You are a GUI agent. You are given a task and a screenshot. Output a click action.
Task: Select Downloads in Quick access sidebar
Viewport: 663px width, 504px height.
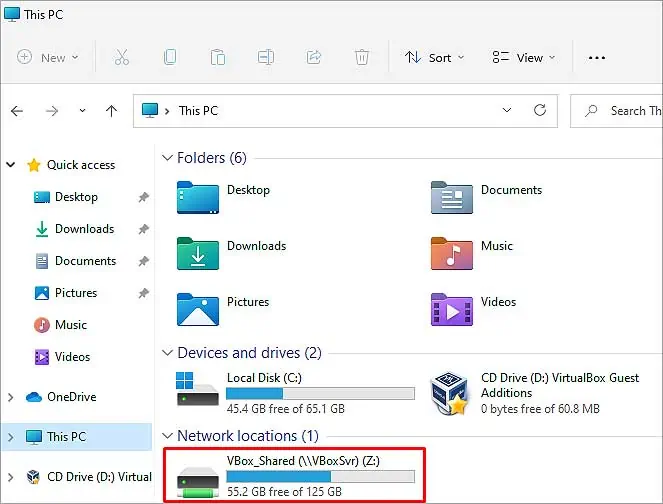(x=84, y=229)
